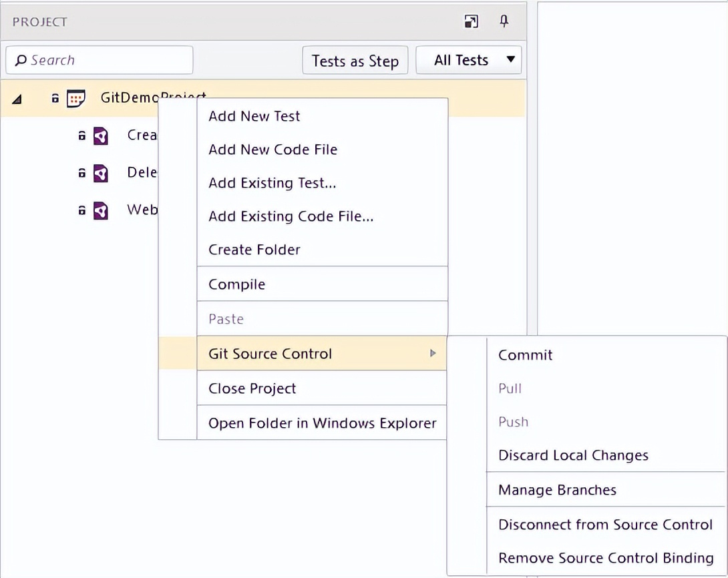The image size is (728, 578).
Task: Expand the Git Source Control submenu arrow
Action: point(433,353)
